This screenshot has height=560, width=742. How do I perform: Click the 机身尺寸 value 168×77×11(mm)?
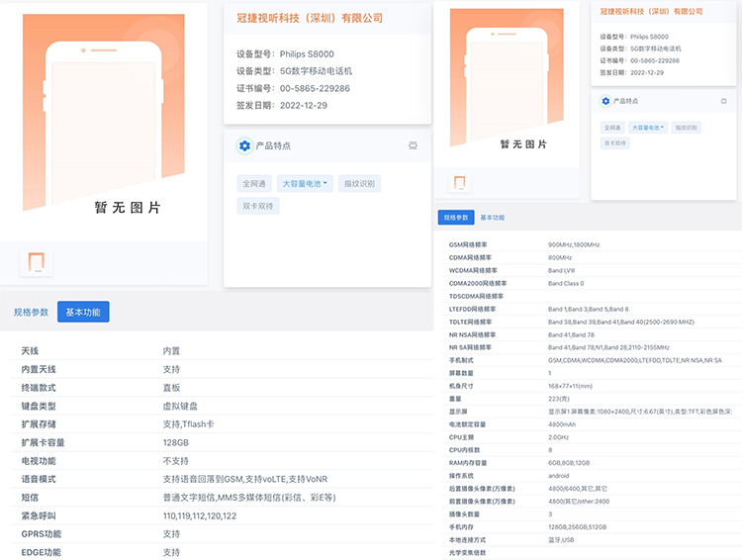click(x=570, y=386)
